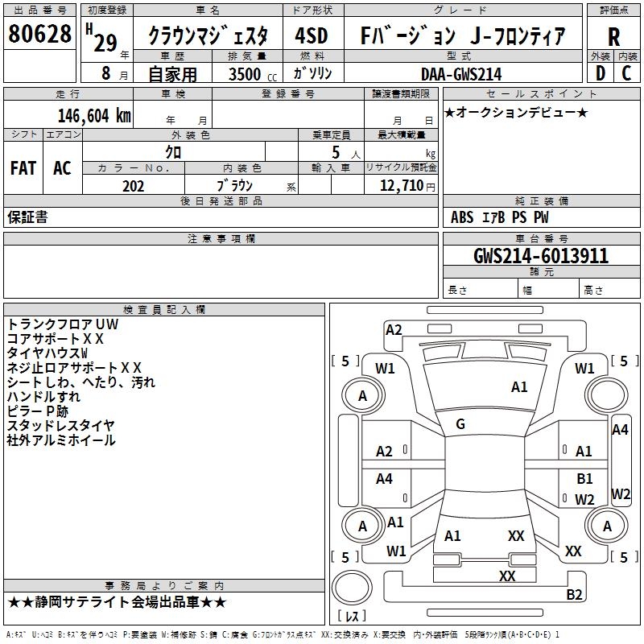Select the note ピラーP跡

point(37,411)
